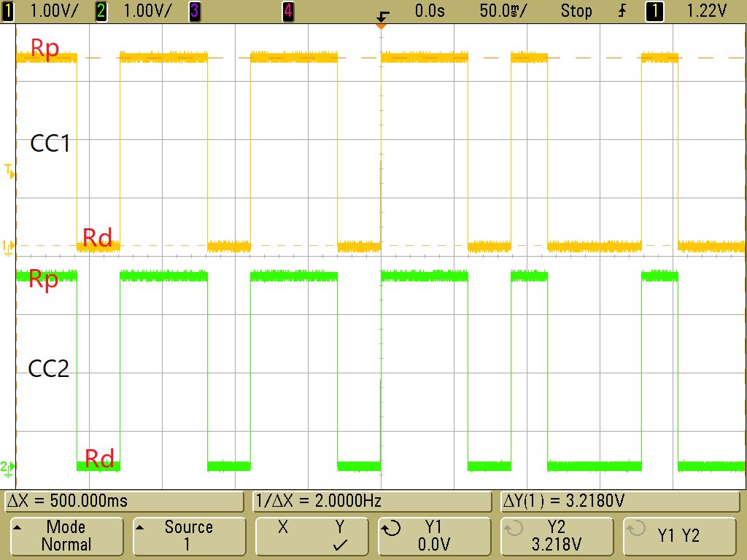Click the red Rd label on CC2 trace
This screenshot has width=747, height=560.
[99, 459]
